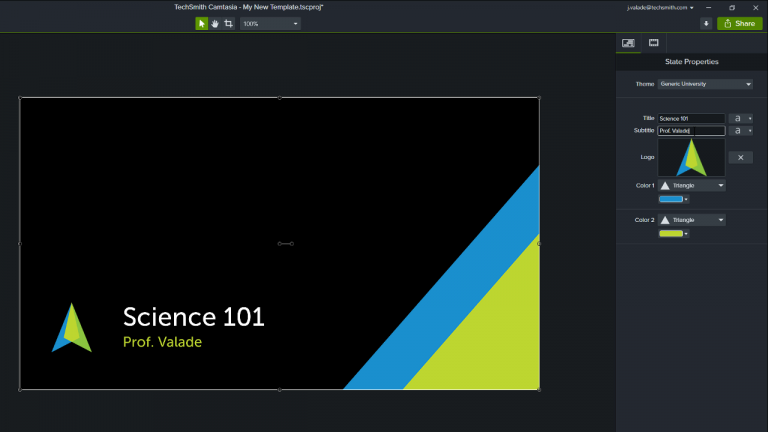Image resolution: width=768 pixels, height=432 pixels.
Task: Select the arrow logo on the canvas
Action: pos(72,327)
